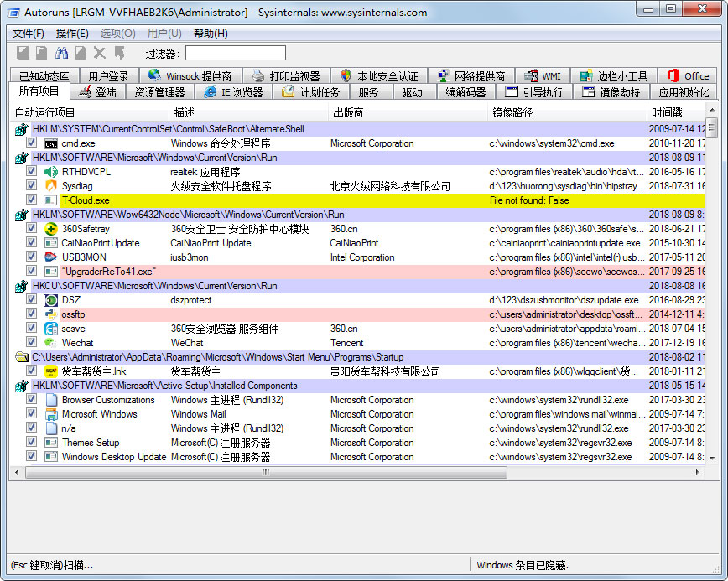
Task: Open the Office tab
Action: point(688,76)
